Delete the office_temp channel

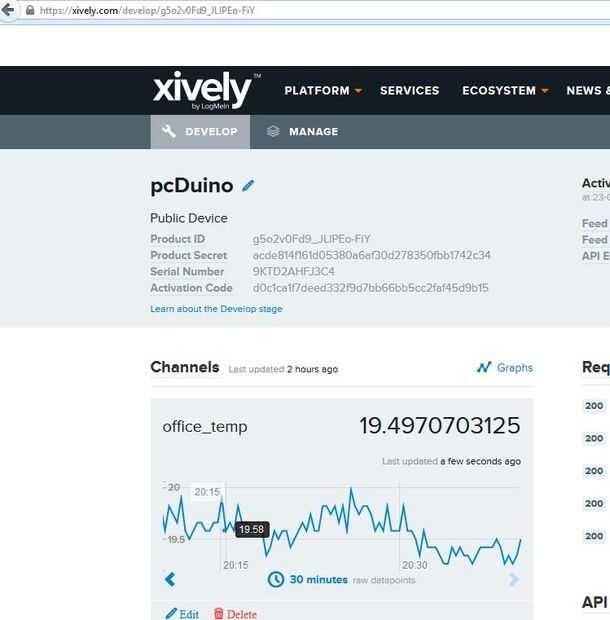pos(235,614)
